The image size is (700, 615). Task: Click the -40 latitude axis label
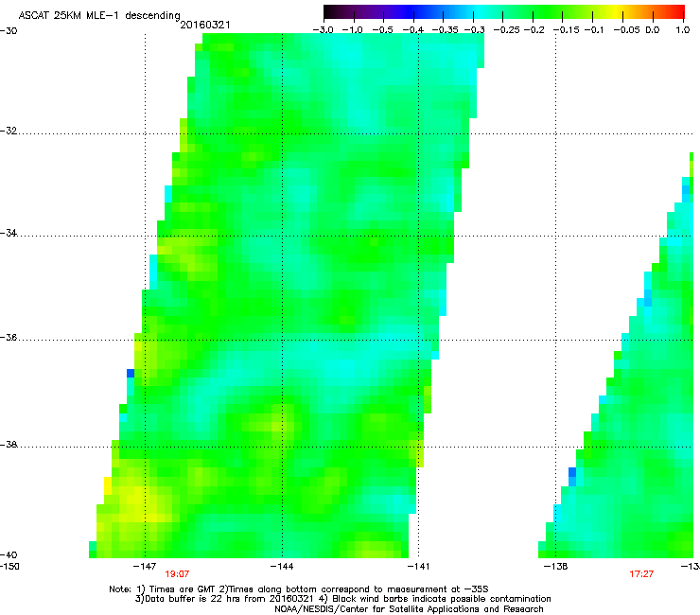tap(9, 554)
